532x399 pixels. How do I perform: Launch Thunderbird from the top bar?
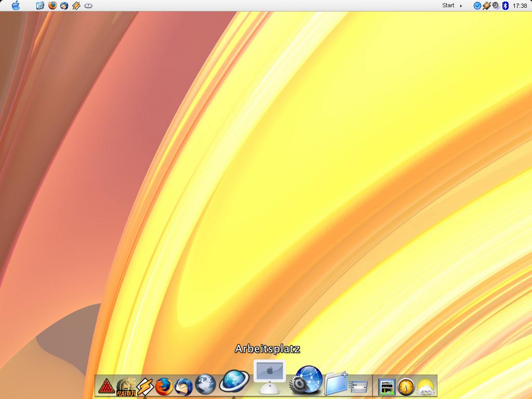pyautogui.click(x=64, y=5)
